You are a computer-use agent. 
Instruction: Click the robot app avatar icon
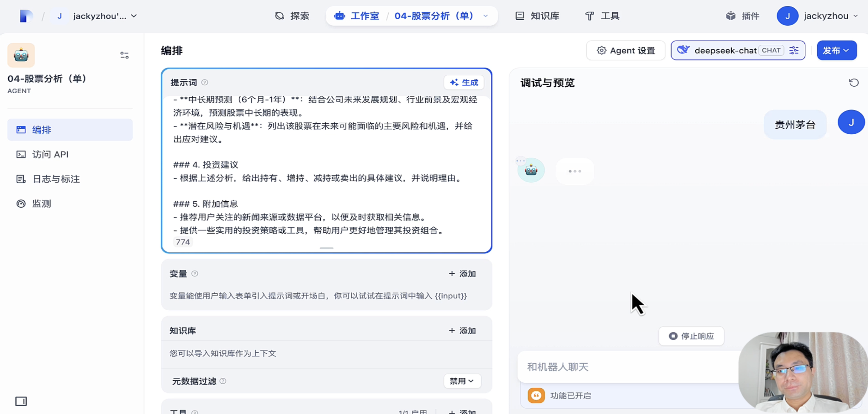21,55
